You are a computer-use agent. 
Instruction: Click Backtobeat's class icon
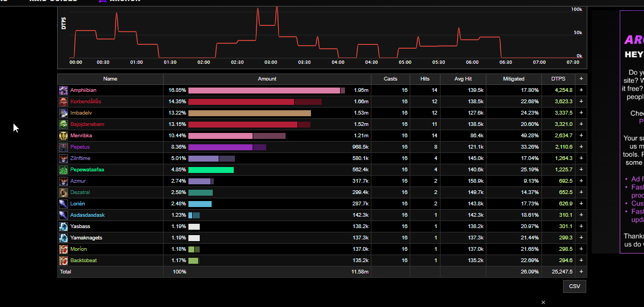tap(63, 261)
